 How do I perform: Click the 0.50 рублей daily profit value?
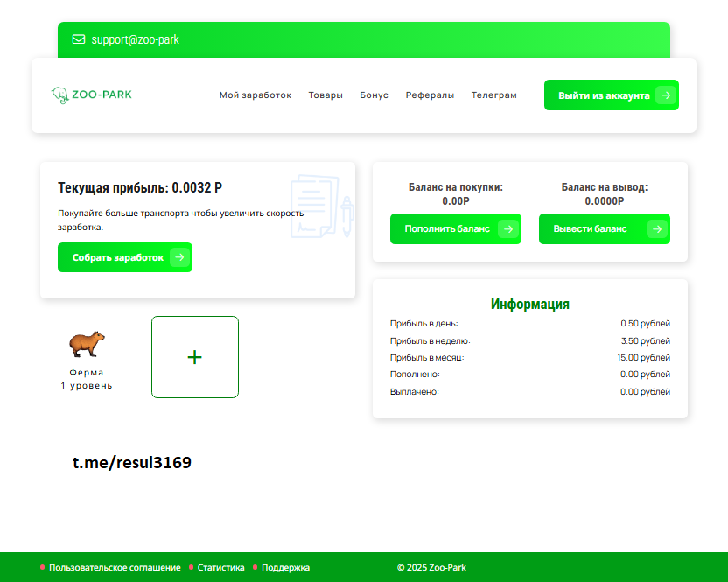pyautogui.click(x=646, y=324)
